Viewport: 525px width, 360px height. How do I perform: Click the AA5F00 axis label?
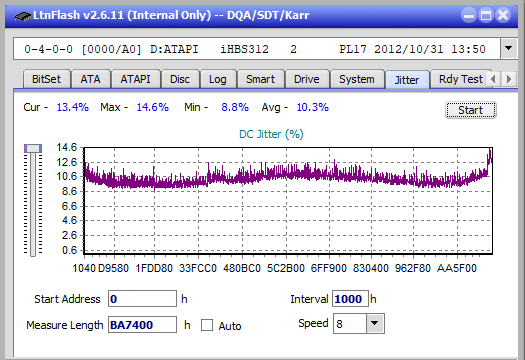(x=457, y=268)
